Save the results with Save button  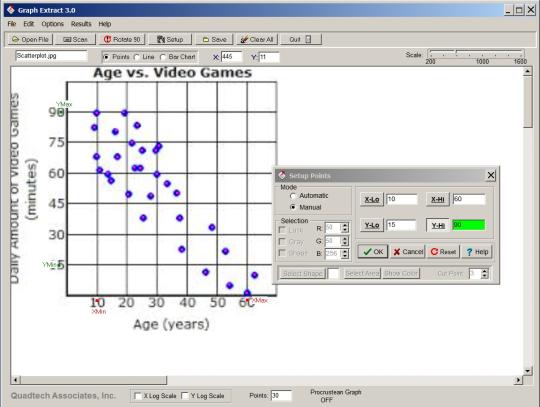[x=214, y=40]
